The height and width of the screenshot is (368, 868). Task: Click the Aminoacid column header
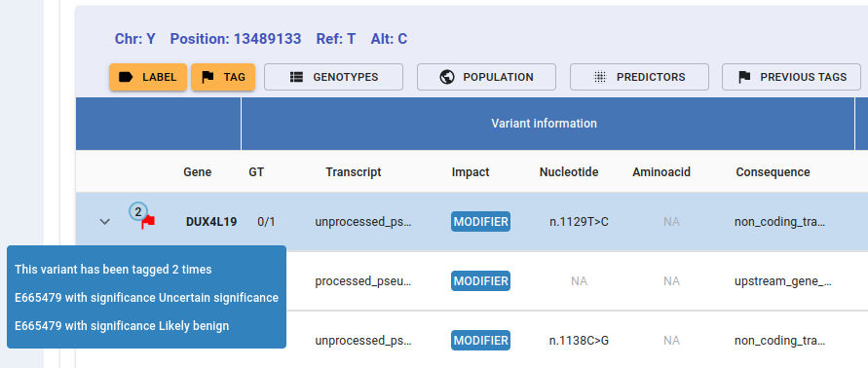point(661,172)
